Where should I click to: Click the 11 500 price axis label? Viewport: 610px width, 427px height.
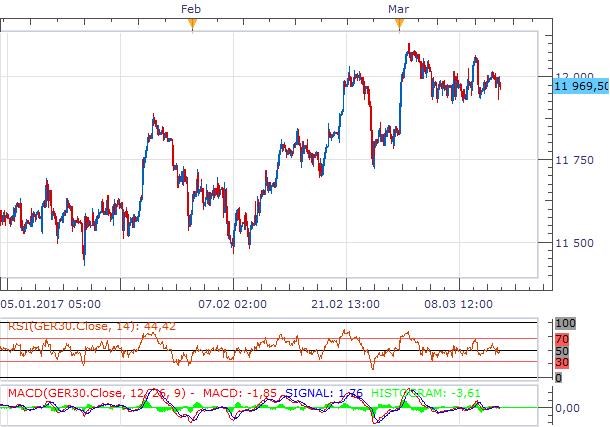[573, 242]
